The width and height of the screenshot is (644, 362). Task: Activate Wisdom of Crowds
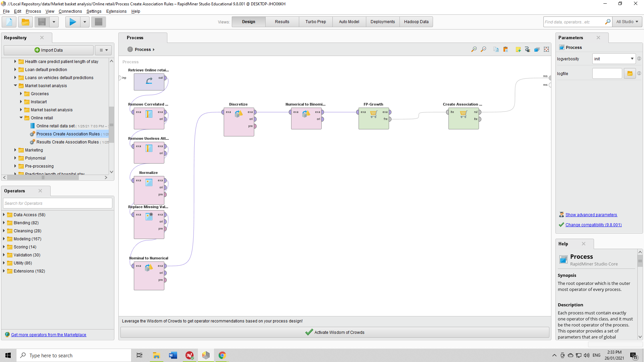coord(335,333)
